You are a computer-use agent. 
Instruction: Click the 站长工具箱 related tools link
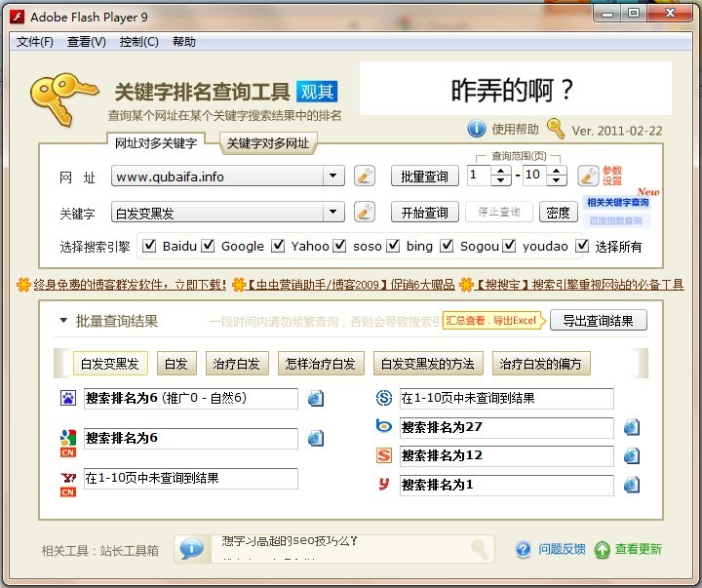(x=130, y=550)
